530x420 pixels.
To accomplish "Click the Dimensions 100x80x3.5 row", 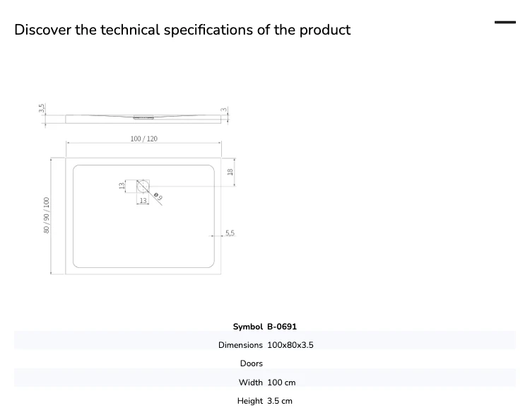I will pyautogui.click(x=265, y=345).
